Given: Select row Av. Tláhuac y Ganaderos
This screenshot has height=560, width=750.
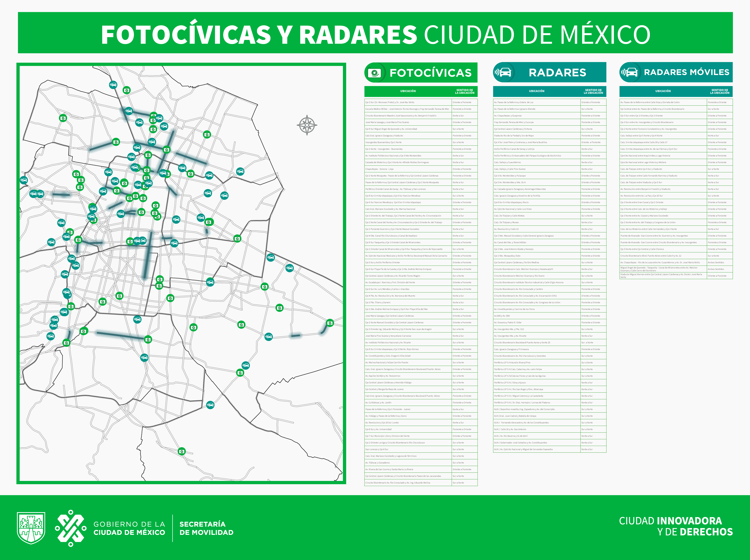Looking at the screenshot, I should click(x=421, y=463).
